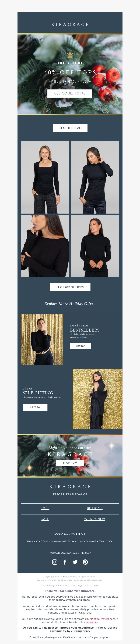Viewport: 140px width, 644px height.
Task: Click the square-neck black top photo
Action: pyautogui.click(x=45, y=177)
